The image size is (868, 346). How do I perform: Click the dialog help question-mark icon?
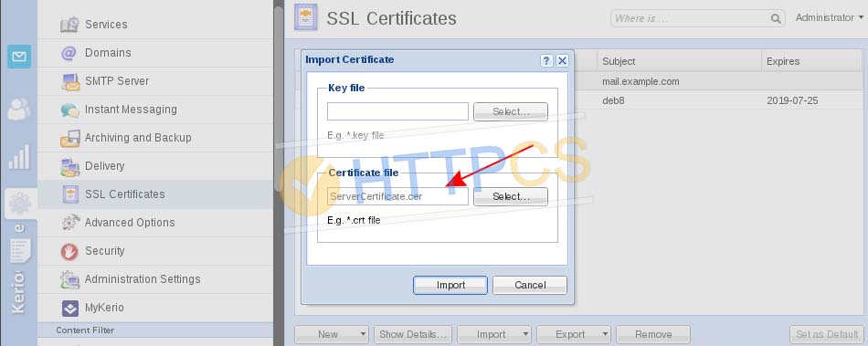546,61
